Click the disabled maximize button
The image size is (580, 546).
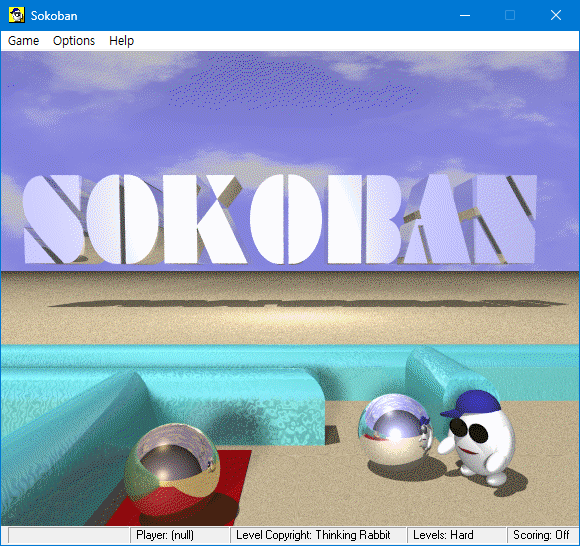[510, 16]
